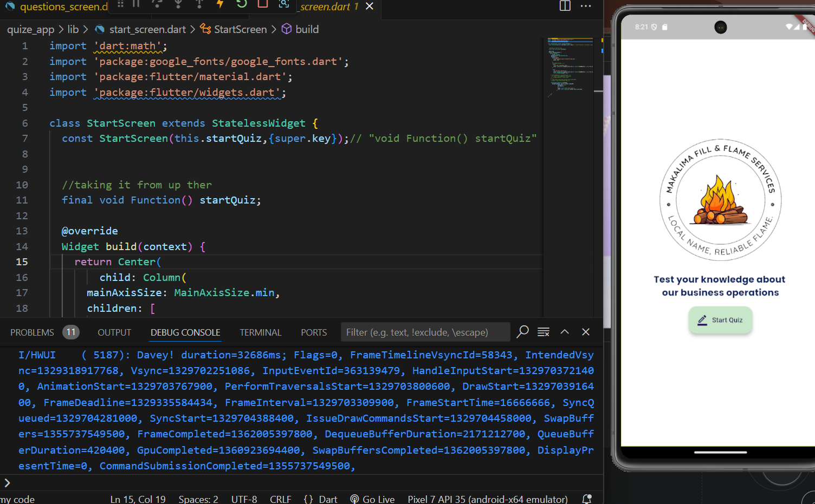Image resolution: width=815 pixels, height=504 pixels.
Task: Click the comment 'taking it from up ther'
Action: 137,185
